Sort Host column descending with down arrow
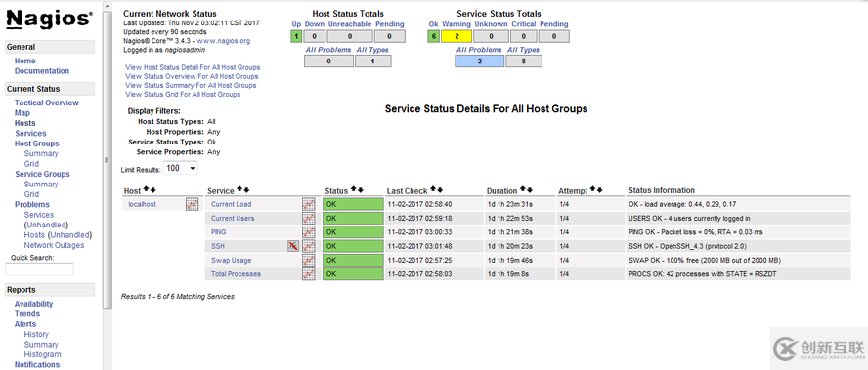Viewport: 868px width, 370px height. point(152,189)
